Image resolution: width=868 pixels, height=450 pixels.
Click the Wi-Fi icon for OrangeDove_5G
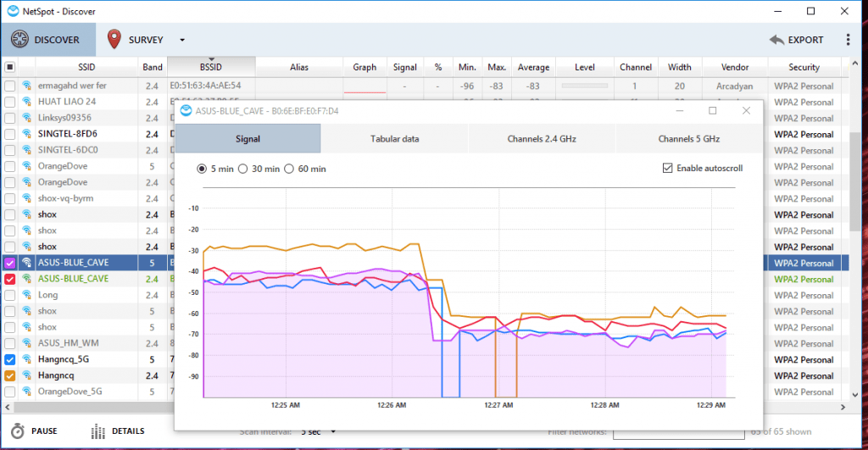point(26,392)
